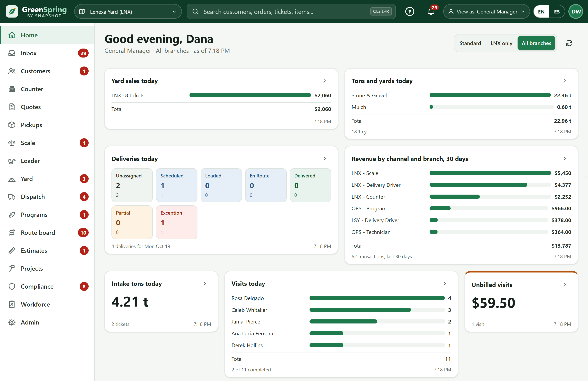Go to Route board in sidebar
This screenshot has width=588, height=381.
click(x=47, y=233)
